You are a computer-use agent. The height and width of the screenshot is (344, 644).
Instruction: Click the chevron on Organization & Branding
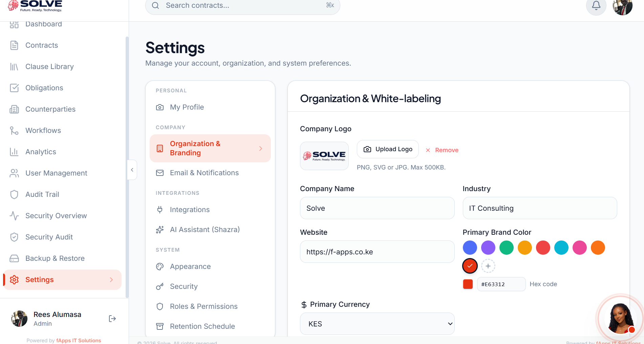(x=260, y=148)
